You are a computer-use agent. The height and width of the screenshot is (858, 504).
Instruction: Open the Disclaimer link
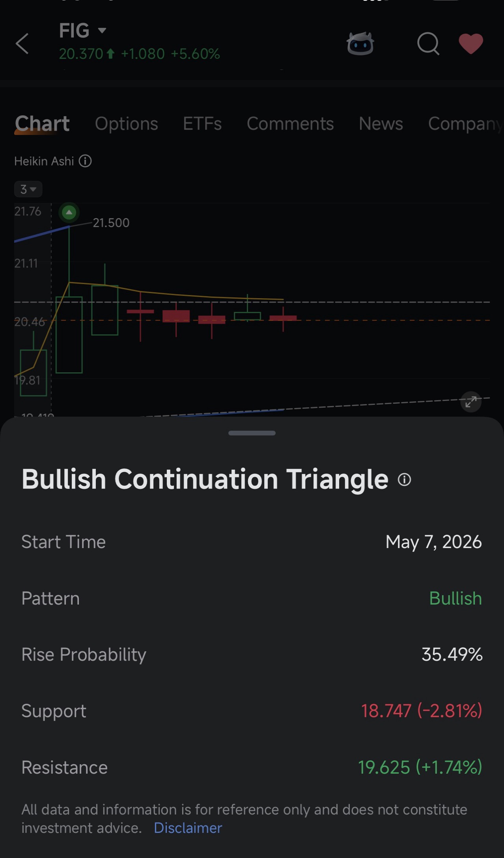(188, 828)
